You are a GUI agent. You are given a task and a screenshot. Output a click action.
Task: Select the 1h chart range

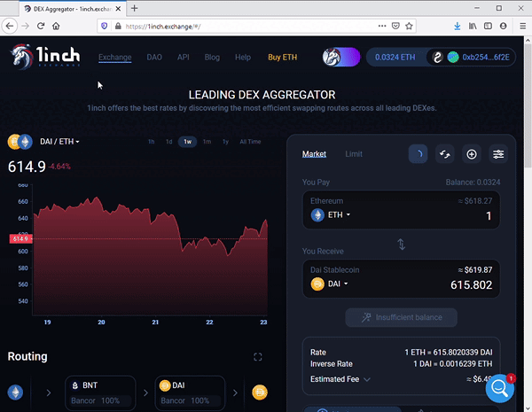pyautogui.click(x=152, y=142)
